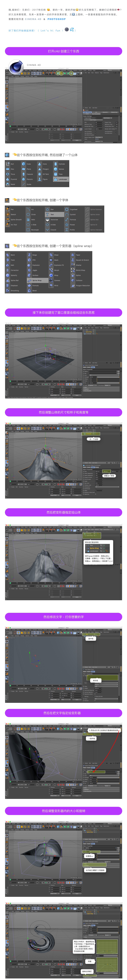Pick the Shear deformer icon
This screenshot has height=980, width=127.
point(51,255)
